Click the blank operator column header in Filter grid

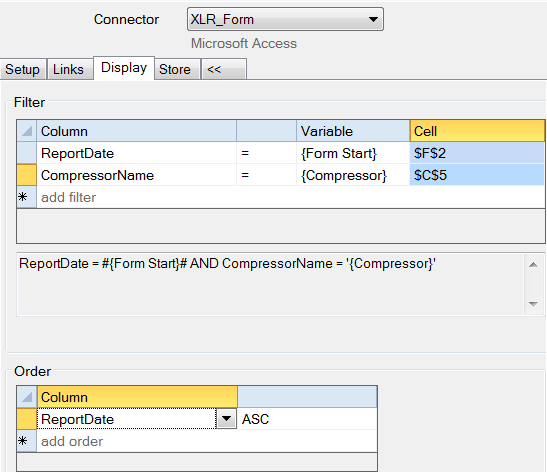click(x=267, y=131)
